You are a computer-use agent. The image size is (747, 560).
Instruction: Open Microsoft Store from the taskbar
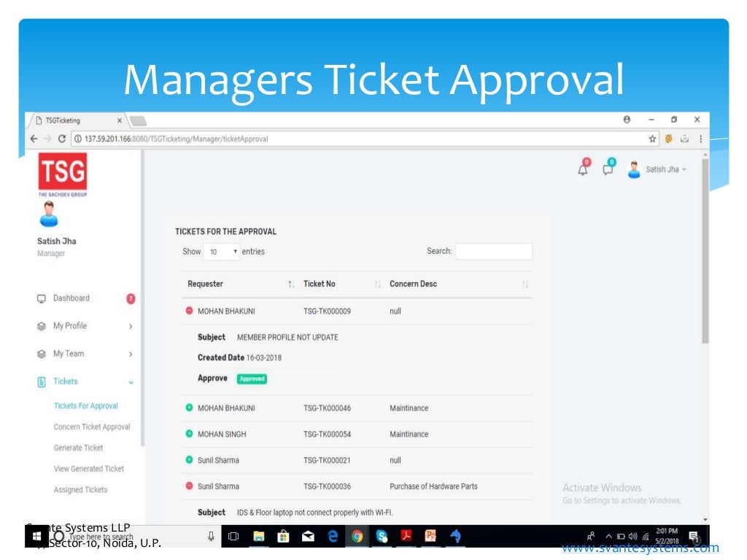[x=283, y=537]
